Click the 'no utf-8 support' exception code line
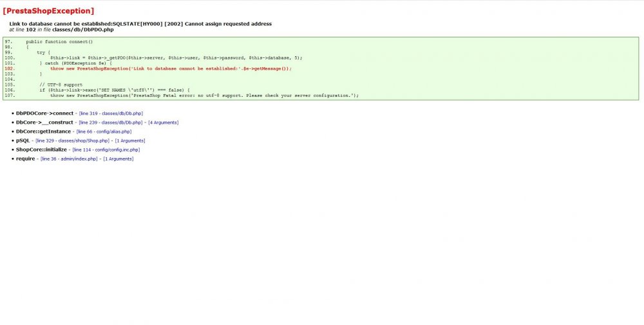The width and height of the screenshot is (644, 325). 205,95
